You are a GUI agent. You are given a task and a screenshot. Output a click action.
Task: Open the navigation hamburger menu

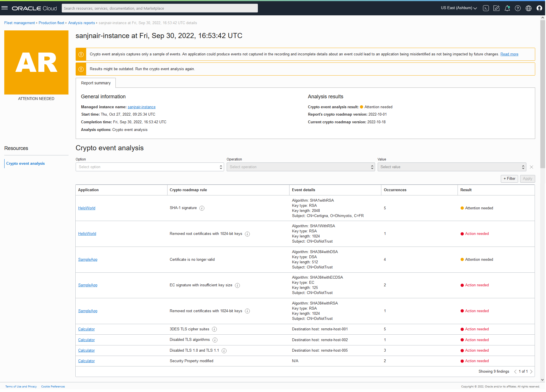[x=5, y=8]
